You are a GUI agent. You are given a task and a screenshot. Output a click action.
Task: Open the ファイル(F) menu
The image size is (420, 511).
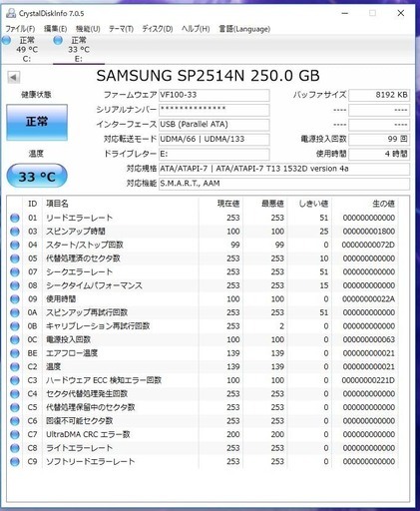20,29
